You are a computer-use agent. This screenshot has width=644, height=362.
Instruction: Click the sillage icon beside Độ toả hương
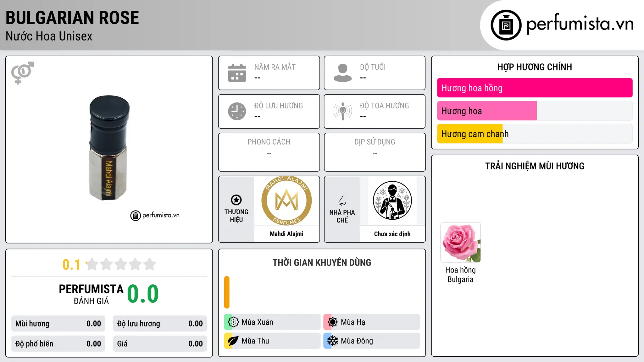coord(343,111)
